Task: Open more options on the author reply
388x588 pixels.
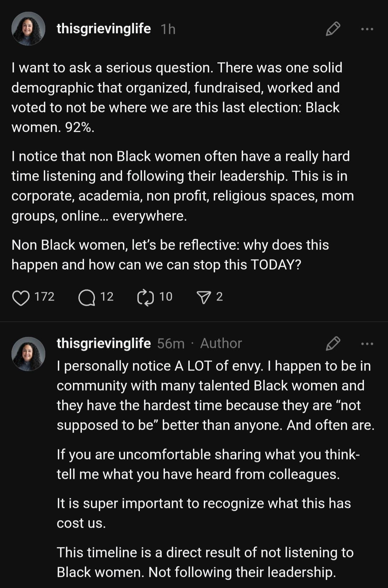Action: [x=367, y=344]
